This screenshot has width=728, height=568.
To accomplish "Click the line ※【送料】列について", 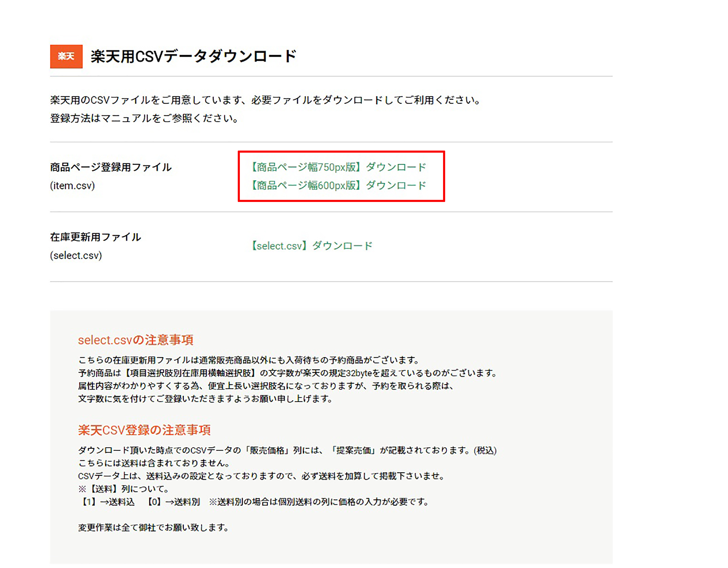I will point(124,489).
